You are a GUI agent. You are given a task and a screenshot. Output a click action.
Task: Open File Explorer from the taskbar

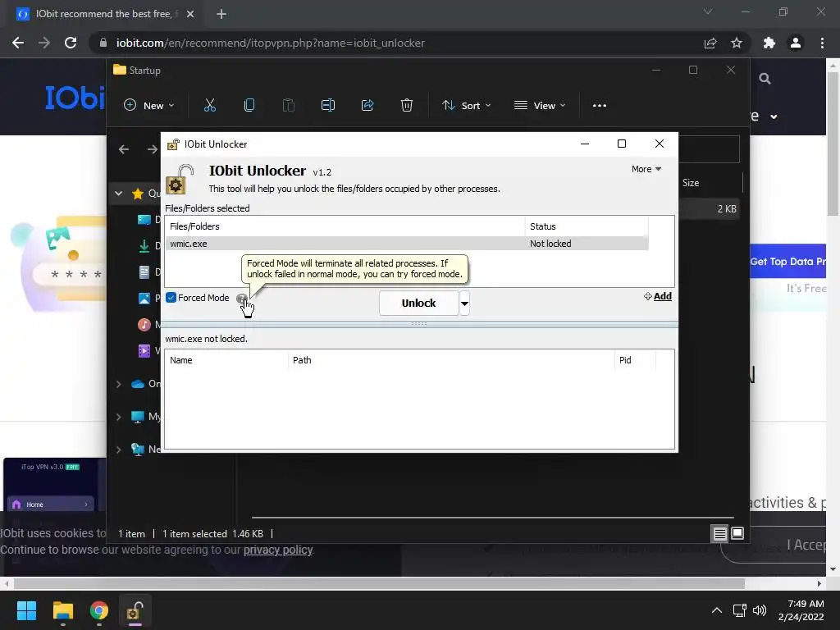click(62, 610)
